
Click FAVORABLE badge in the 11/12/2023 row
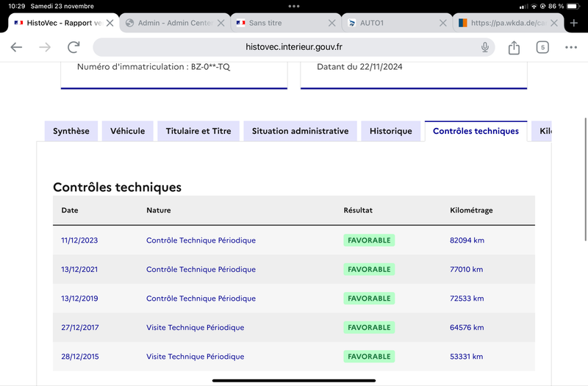369,240
